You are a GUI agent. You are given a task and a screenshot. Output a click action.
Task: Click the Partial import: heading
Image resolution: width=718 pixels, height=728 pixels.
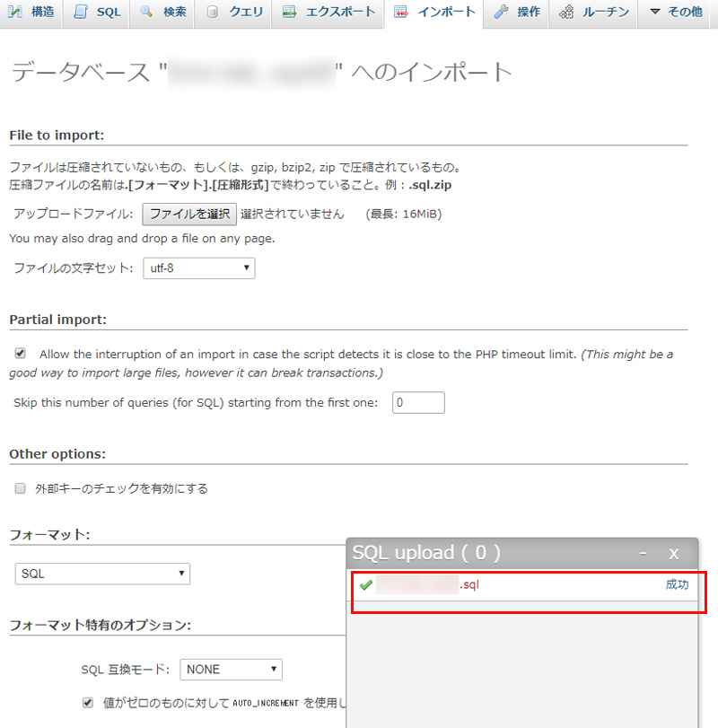tap(58, 320)
